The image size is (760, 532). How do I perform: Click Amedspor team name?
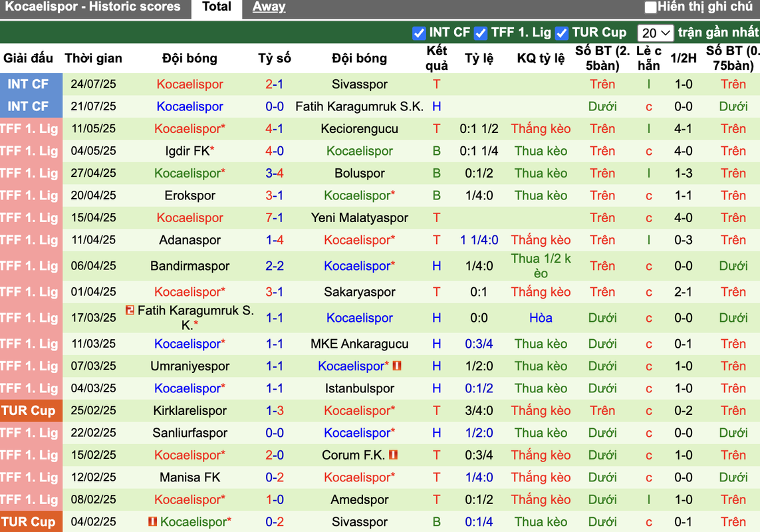click(360, 500)
